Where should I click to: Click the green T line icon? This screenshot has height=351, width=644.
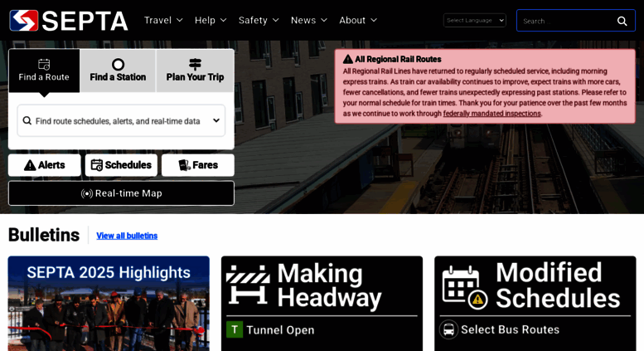pos(235,329)
